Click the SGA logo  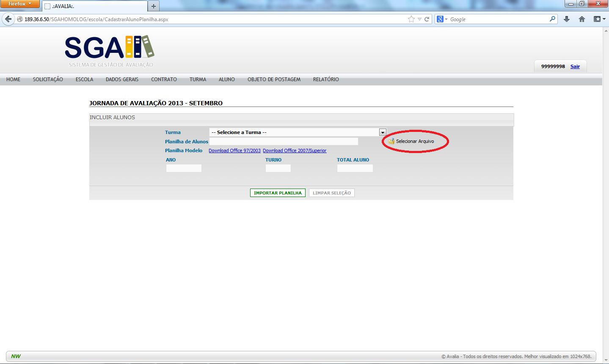tap(110, 51)
